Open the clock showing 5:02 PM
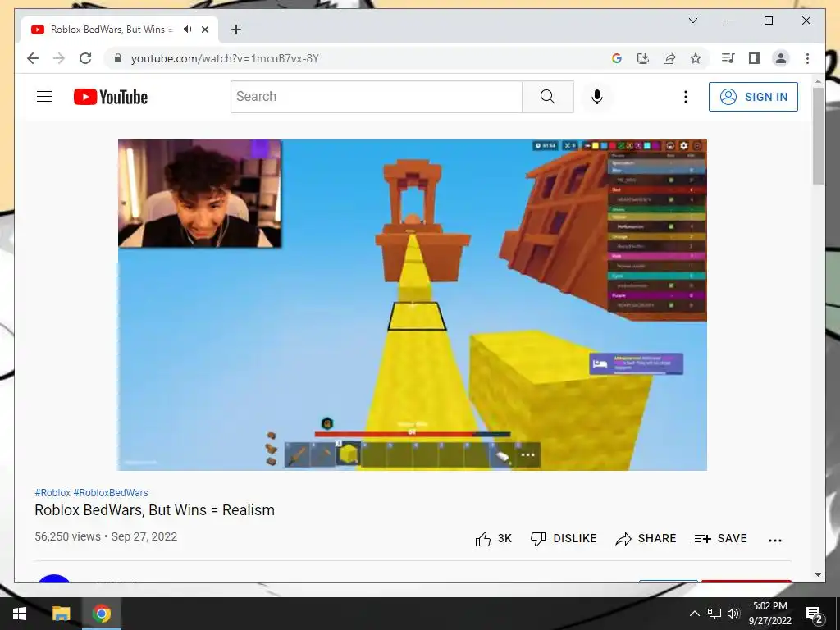The image size is (840, 630). (769, 614)
